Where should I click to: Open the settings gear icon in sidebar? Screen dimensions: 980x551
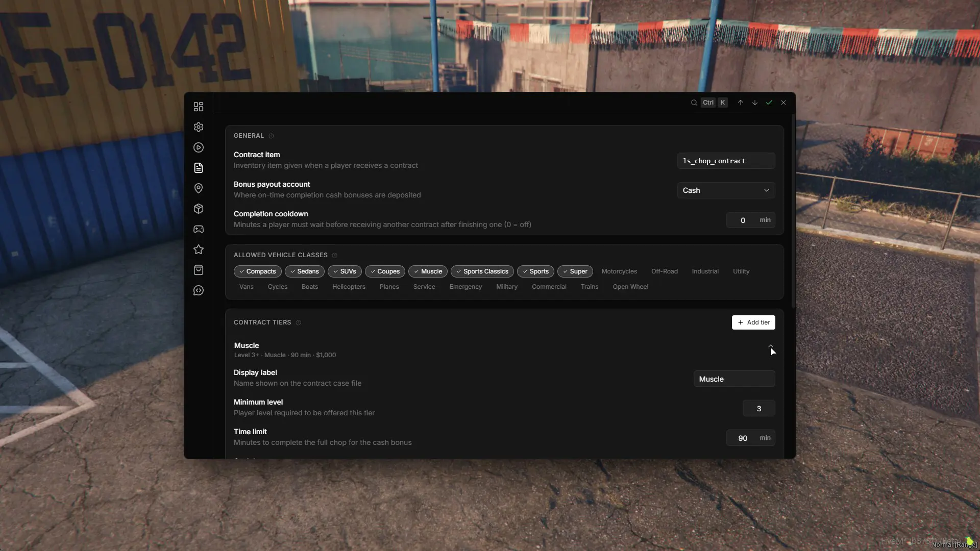click(x=199, y=127)
